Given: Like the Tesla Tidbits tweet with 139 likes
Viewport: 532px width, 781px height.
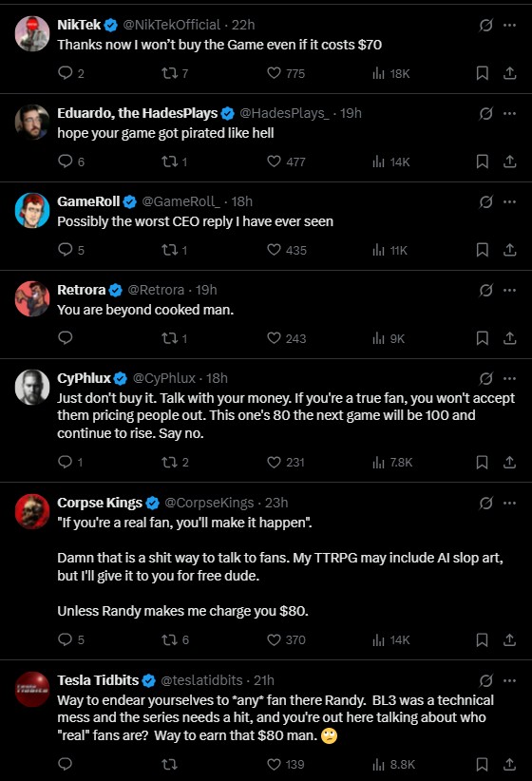Looking at the screenshot, I should tap(285, 764).
